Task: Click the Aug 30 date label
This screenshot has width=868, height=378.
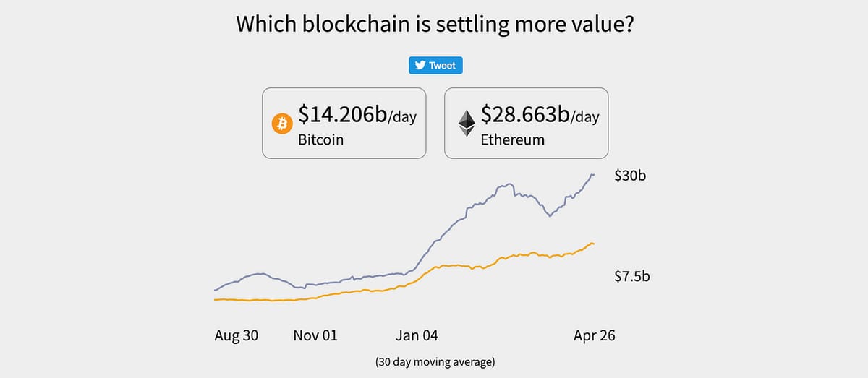Action: tap(237, 335)
